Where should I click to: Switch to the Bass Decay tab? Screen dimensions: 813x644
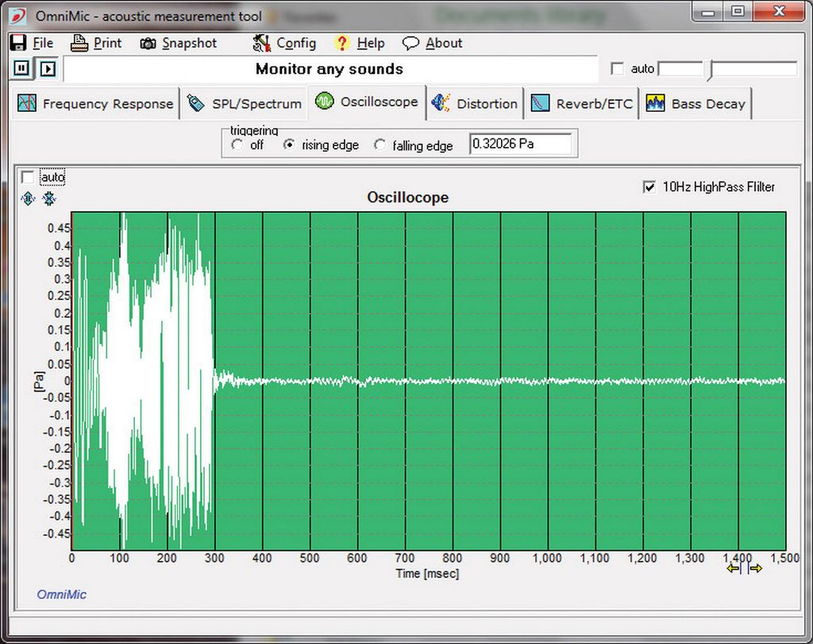[695, 104]
